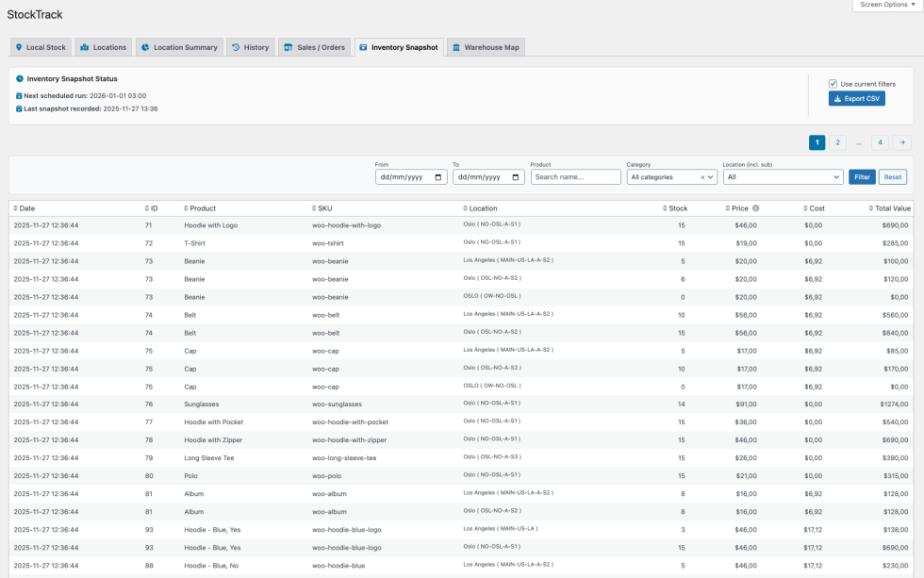The image size is (924, 578).
Task: Click the info icon beside Inventory Snapshot Status
Action: (x=18, y=78)
